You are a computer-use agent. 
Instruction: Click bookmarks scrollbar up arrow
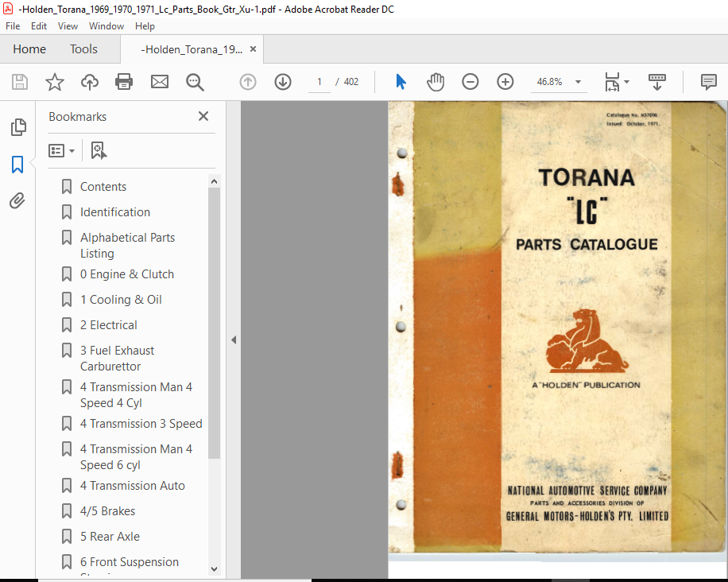pyautogui.click(x=214, y=181)
